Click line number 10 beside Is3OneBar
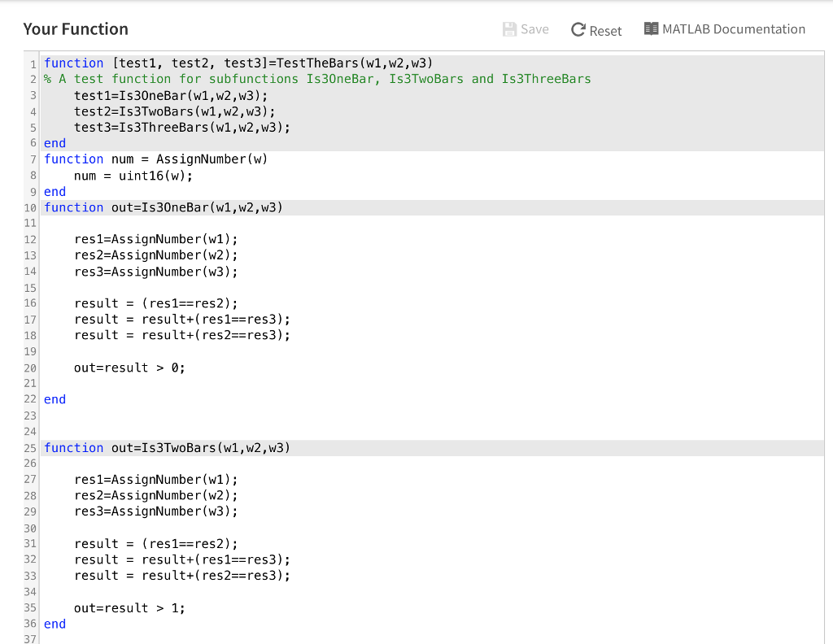Image resolution: width=833 pixels, height=644 pixels. pyautogui.click(x=30, y=207)
